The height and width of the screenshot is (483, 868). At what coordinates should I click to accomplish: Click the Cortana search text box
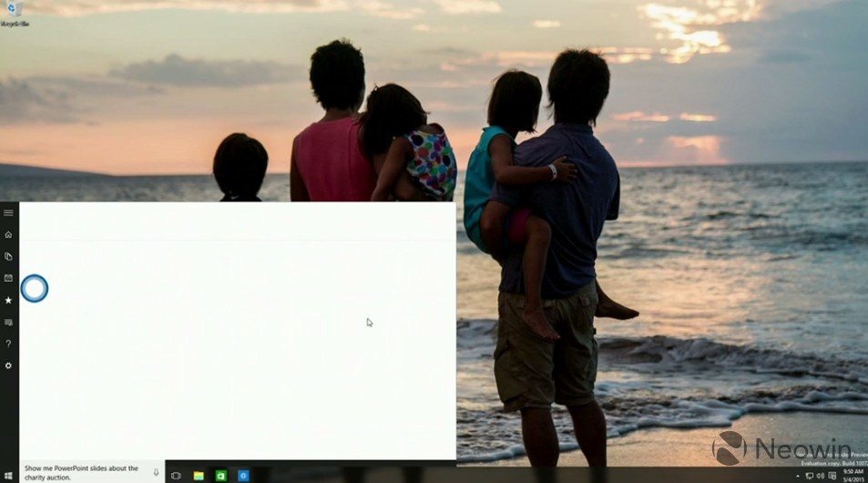[82, 472]
